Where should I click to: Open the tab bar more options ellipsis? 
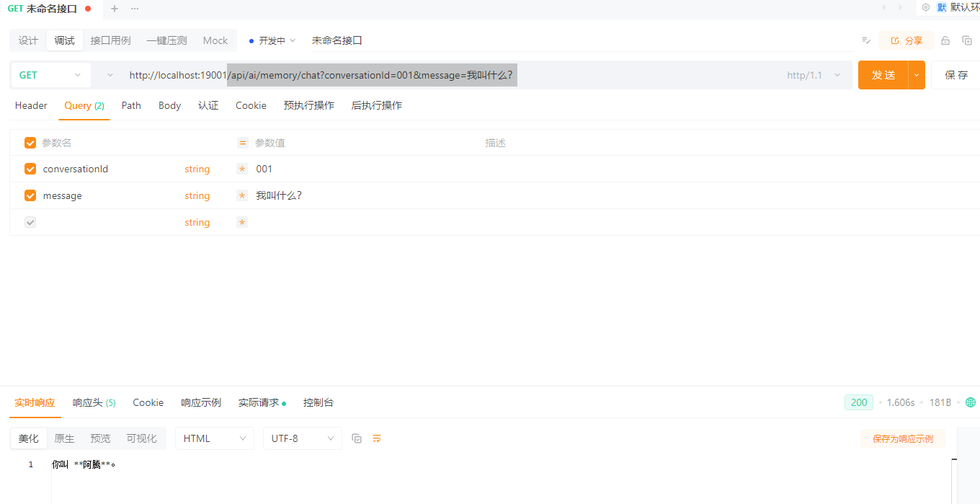tap(135, 9)
